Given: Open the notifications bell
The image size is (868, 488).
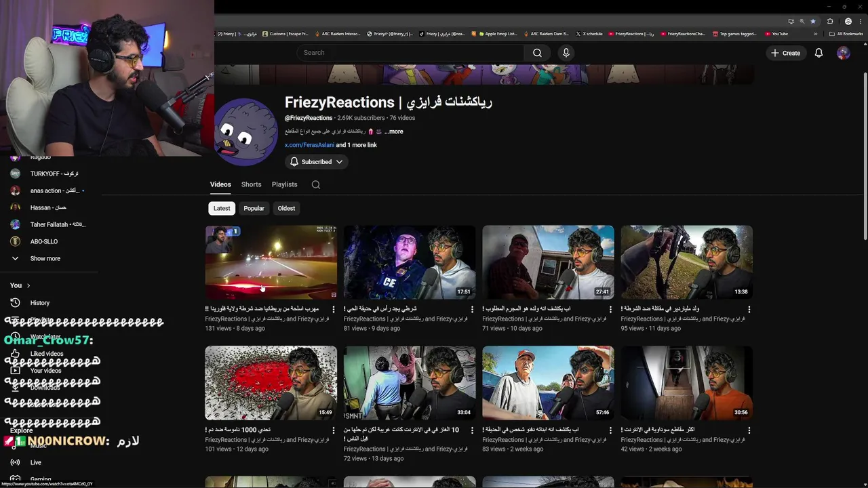Looking at the screenshot, I should coord(818,53).
